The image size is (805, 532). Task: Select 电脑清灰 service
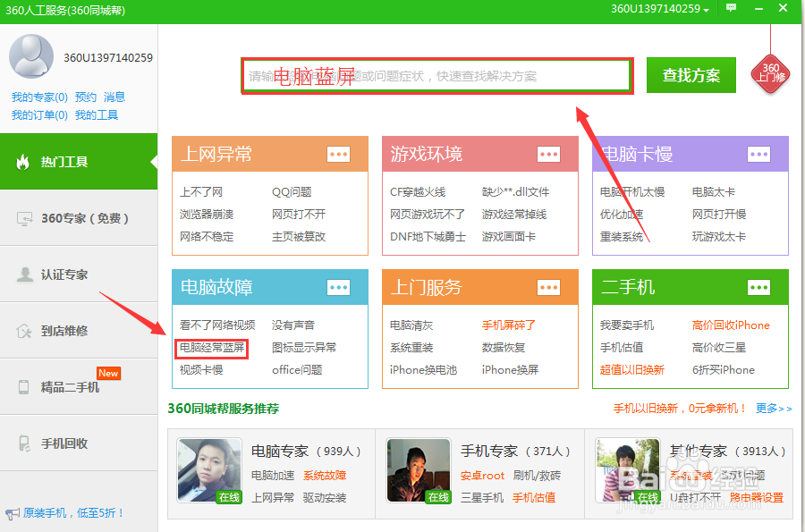(411, 325)
